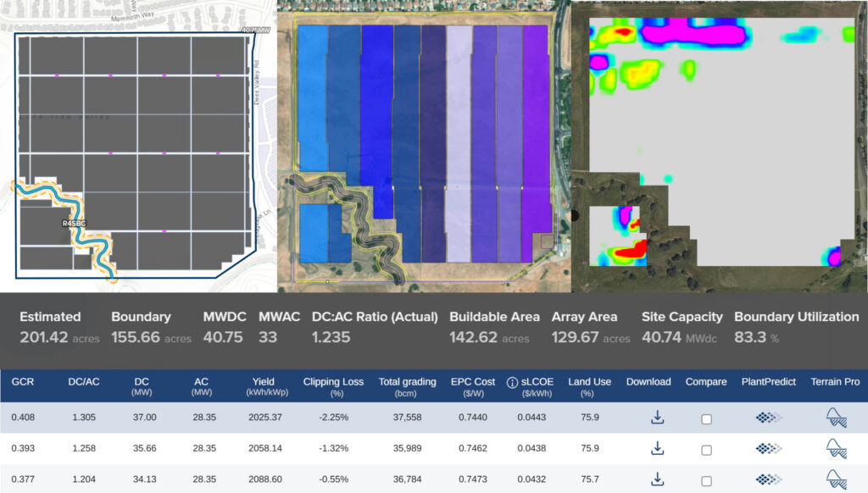Download the 0.408 GCR layout row
Screen dimensions: 868x493
point(657,417)
